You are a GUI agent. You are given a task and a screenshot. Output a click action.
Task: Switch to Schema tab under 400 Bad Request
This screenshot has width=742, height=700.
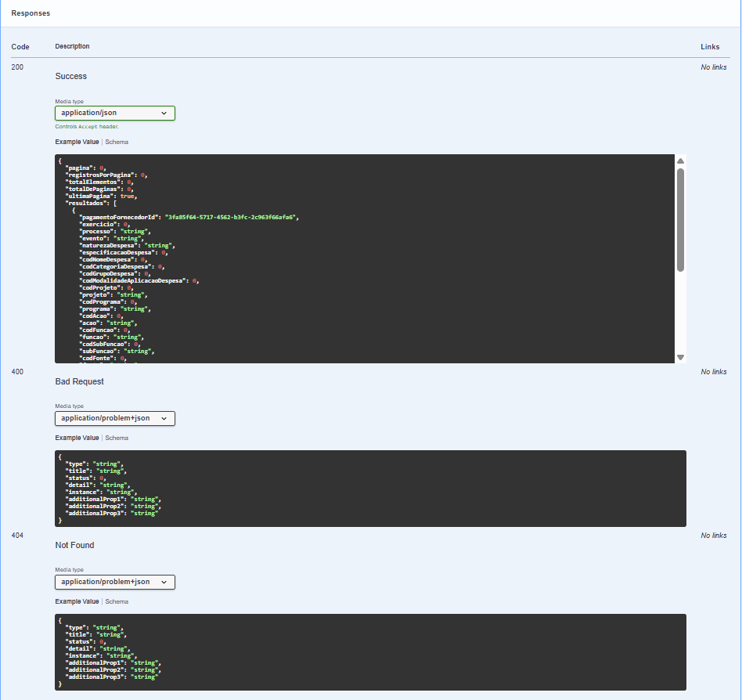[117, 438]
